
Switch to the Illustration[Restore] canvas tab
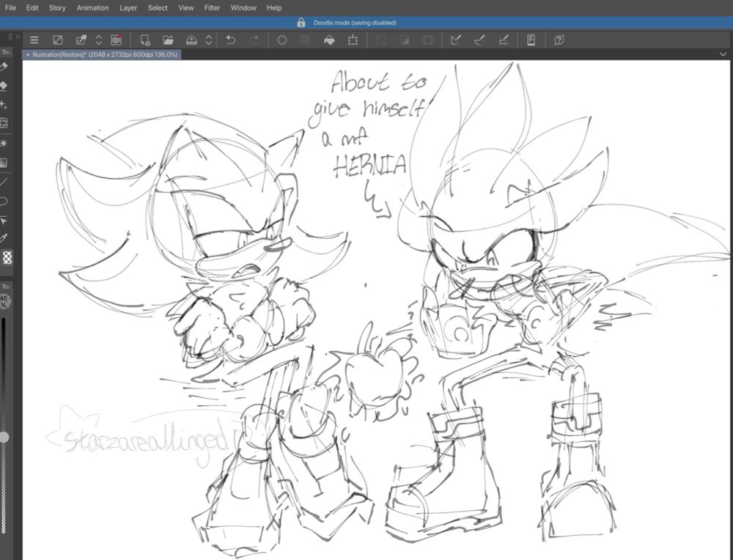click(x=102, y=55)
